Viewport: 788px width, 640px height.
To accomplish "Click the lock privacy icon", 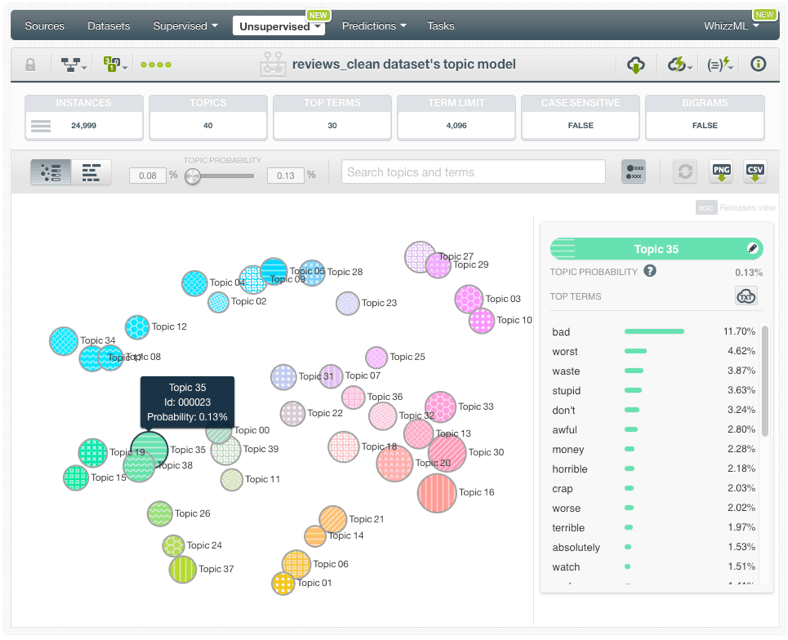I will coord(30,65).
